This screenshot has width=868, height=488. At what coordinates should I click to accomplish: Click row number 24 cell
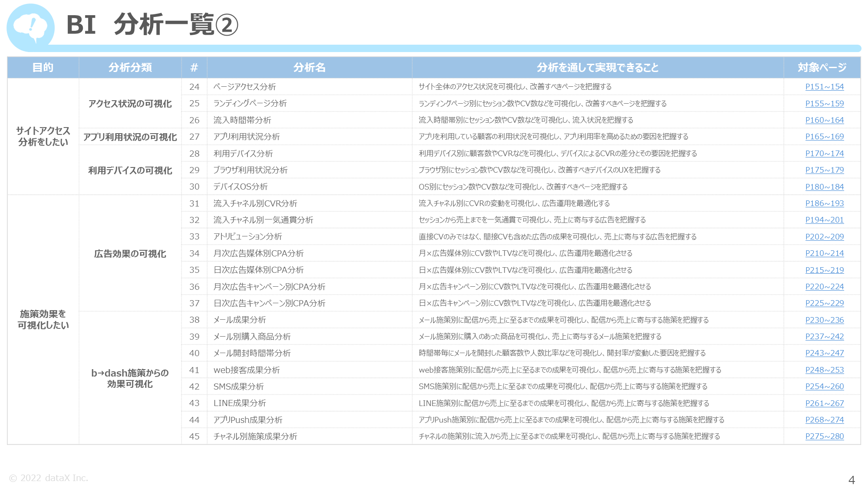pos(194,87)
